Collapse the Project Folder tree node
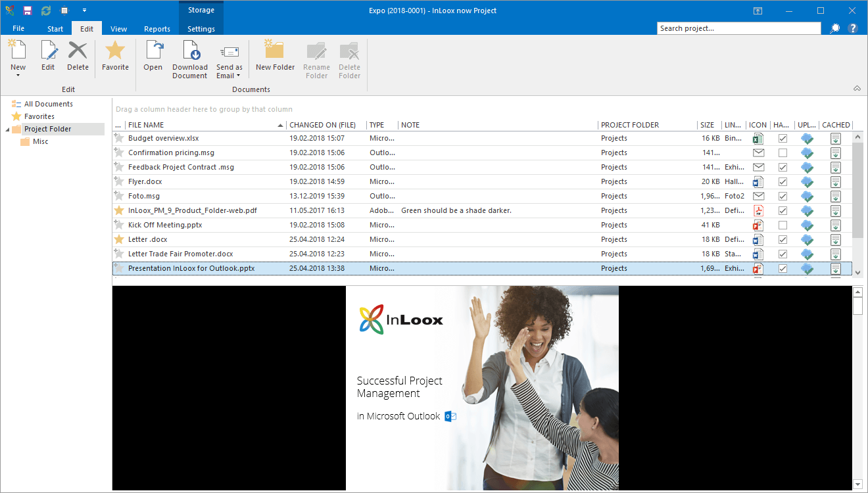 tap(7, 129)
